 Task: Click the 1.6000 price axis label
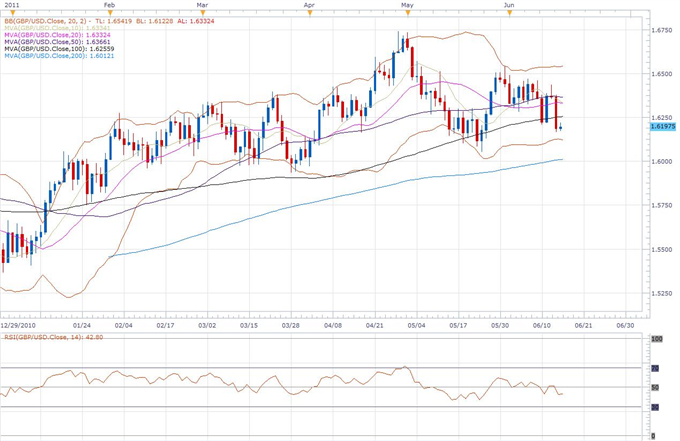click(x=662, y=161)
